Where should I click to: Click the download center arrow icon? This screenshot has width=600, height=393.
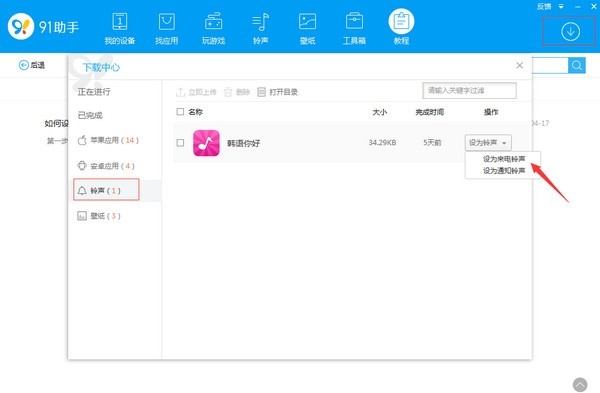coord(570,31)
